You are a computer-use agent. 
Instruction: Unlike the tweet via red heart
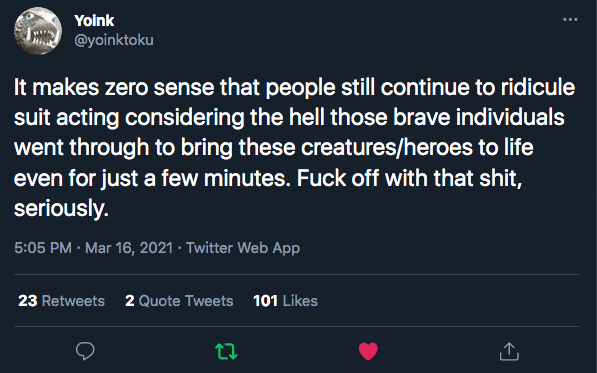pyautogui.click(x=368, y=351)
